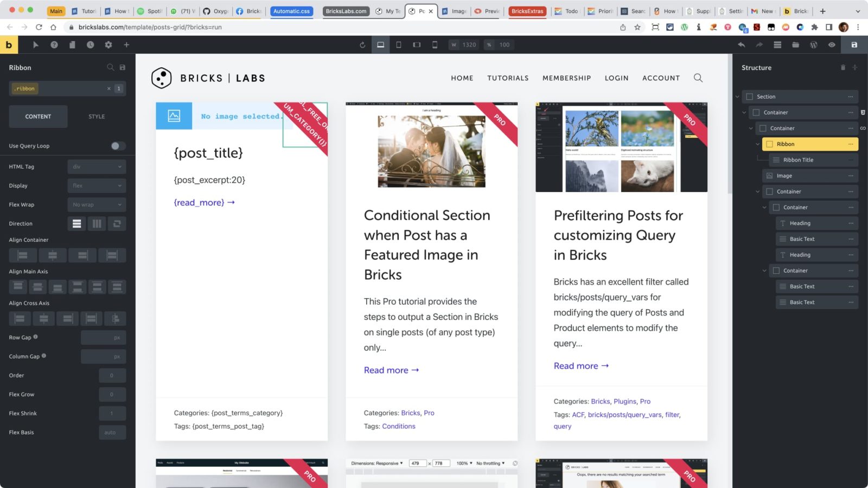
Task: Open the Flex Wrap dropdown
Action: point(97,205)
